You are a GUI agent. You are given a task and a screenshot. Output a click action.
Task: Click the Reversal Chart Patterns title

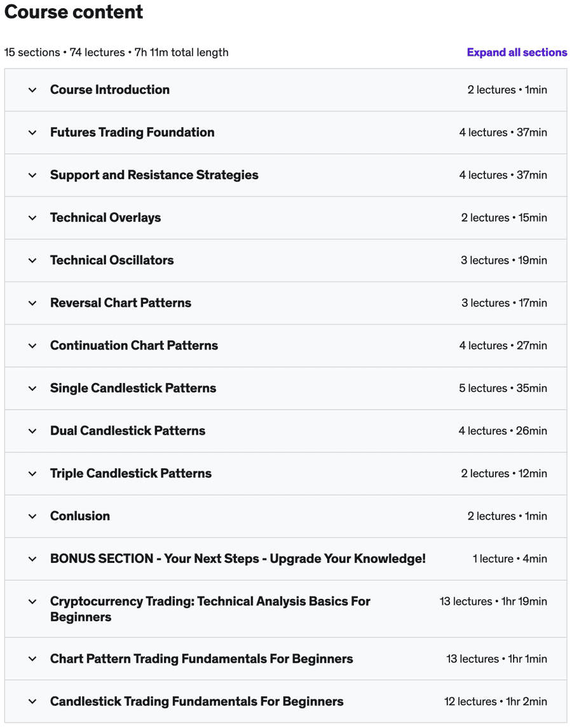[121, 303]
